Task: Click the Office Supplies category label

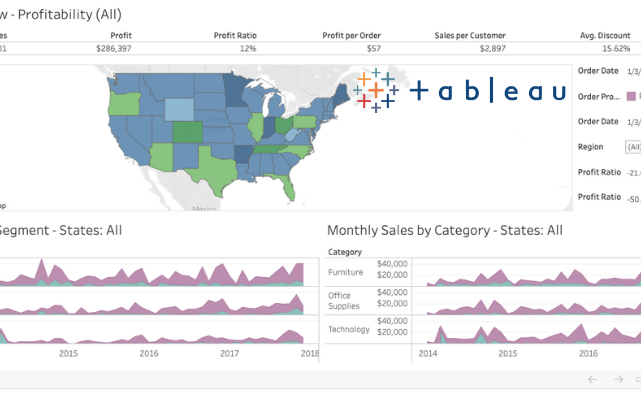Action: coord(343,301)
